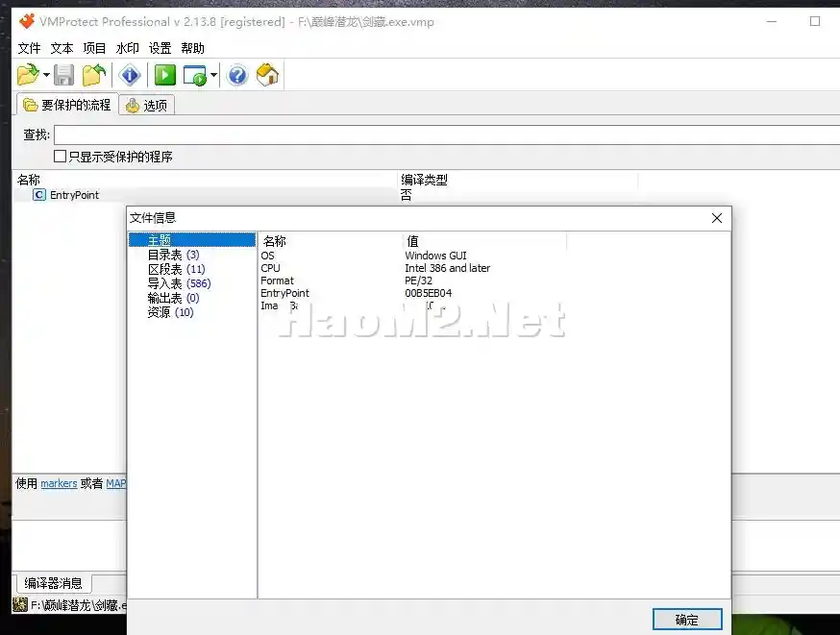Click the Intel 386 and later value
Image resolution: width=840 pixels, height=635 pixels.
point(447,268)
